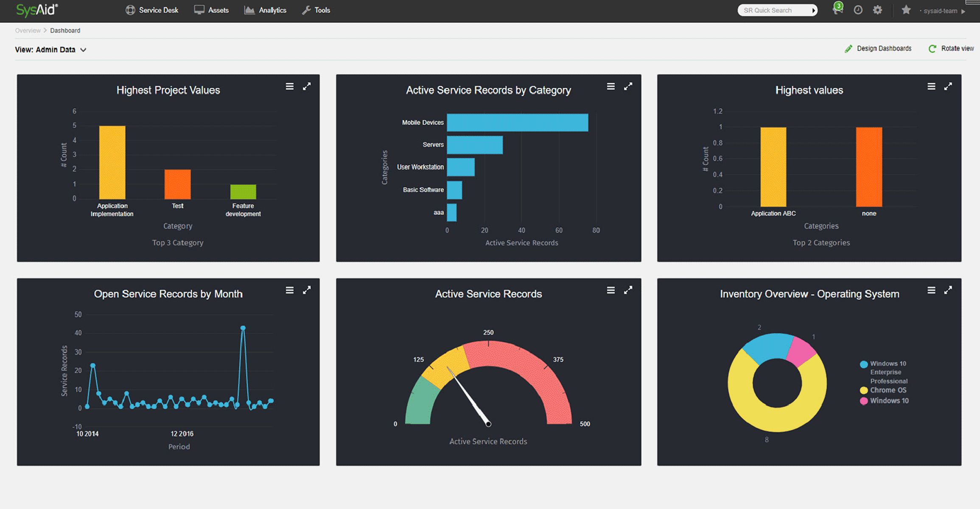980x509 pixels.
Task: Click the Rotate view refresh icon
Action: [x=932, y=49]
